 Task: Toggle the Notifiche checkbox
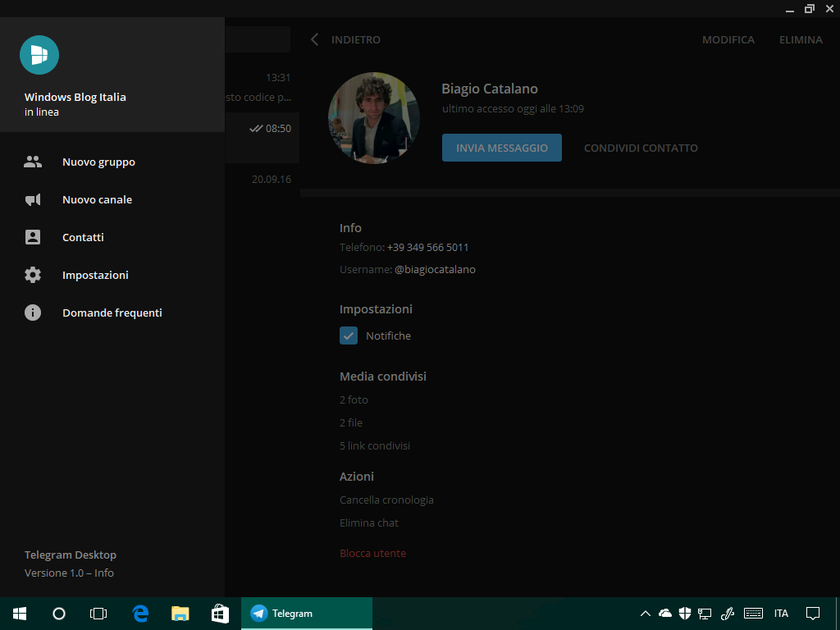(348, 336)
